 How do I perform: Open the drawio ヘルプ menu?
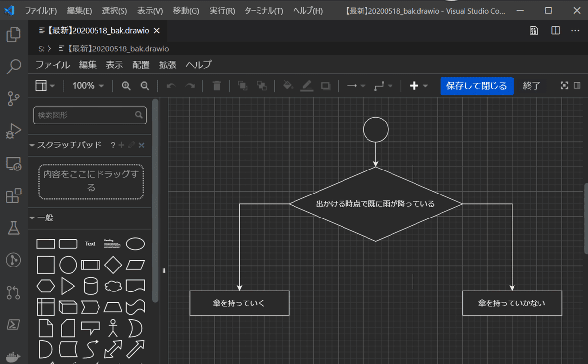point(198,65)
